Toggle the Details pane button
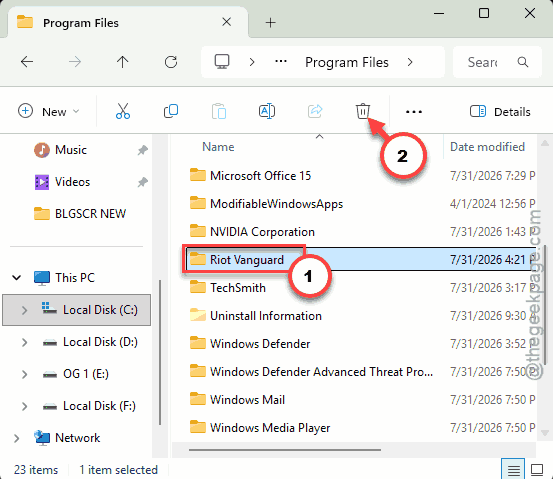The height and width of the screenshot is (479, 553). pos(500,112)
